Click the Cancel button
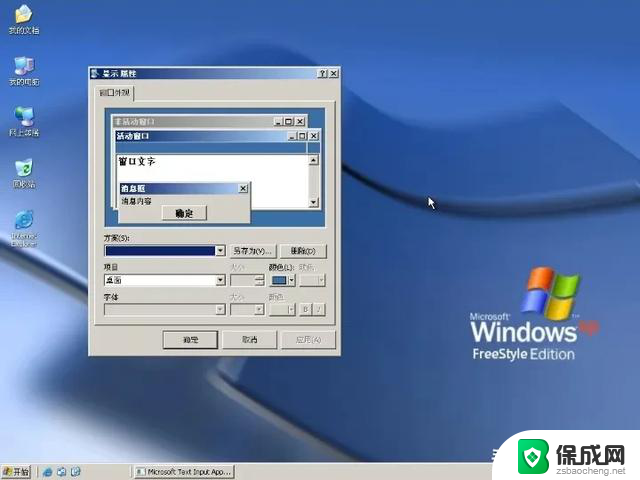This screenshot has width=640, height=480. [x=249, y=340]
